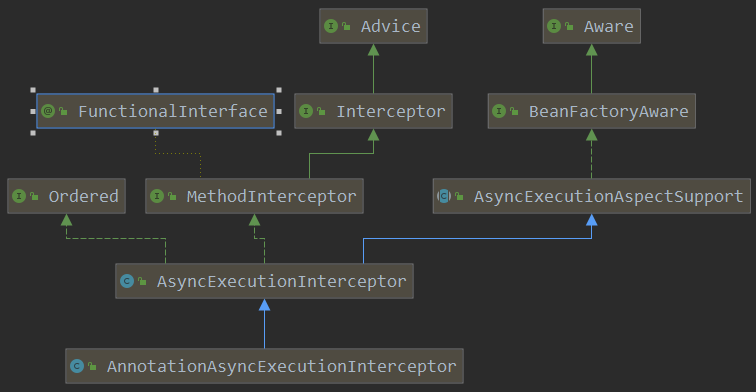Viewport: 756px width, 392px height.
Task: Click the class icon on AsyncExecutionInterceptor node
Action: (127, 281)
